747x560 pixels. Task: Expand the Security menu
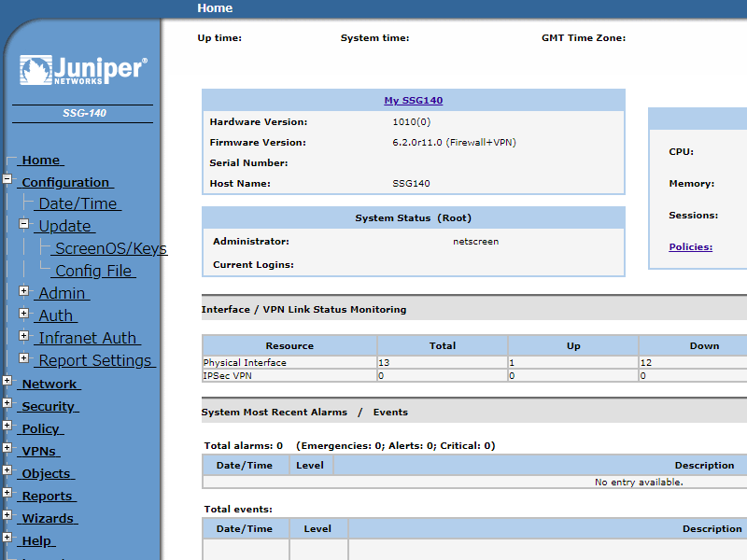coord(7,403)
